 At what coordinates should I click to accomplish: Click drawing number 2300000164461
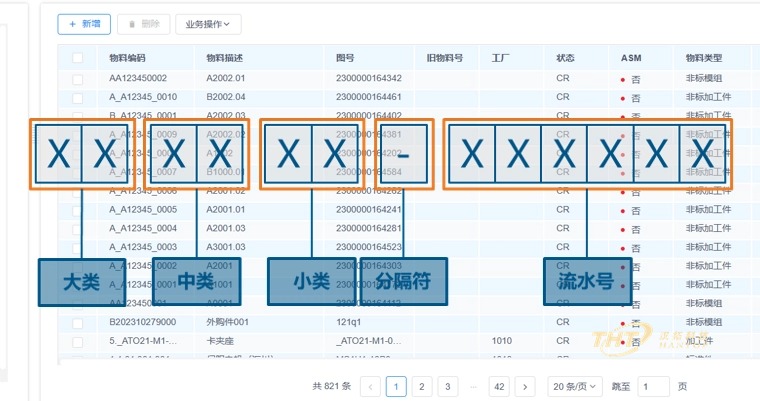(369, 97)
